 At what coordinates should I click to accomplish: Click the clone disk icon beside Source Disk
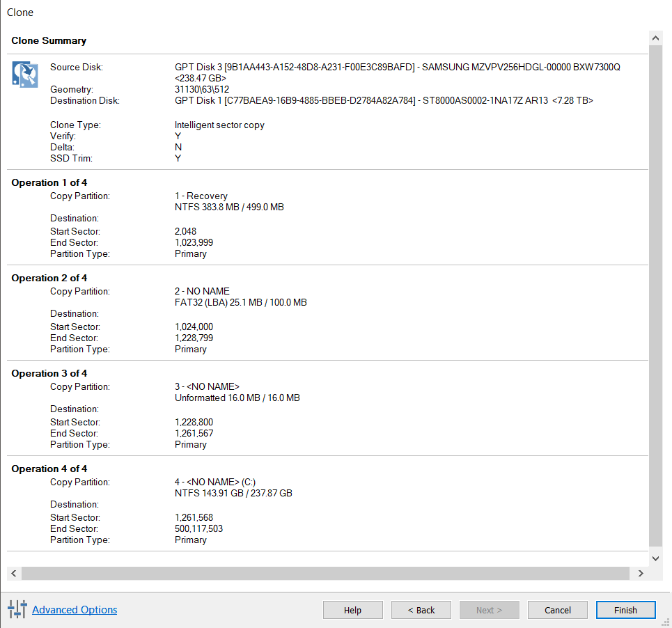25,74
